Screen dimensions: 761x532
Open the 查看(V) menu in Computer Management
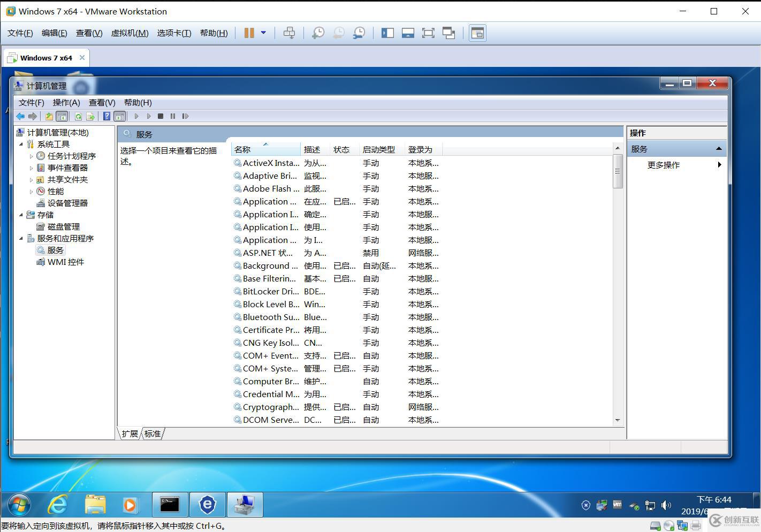[x=102, y=103]
